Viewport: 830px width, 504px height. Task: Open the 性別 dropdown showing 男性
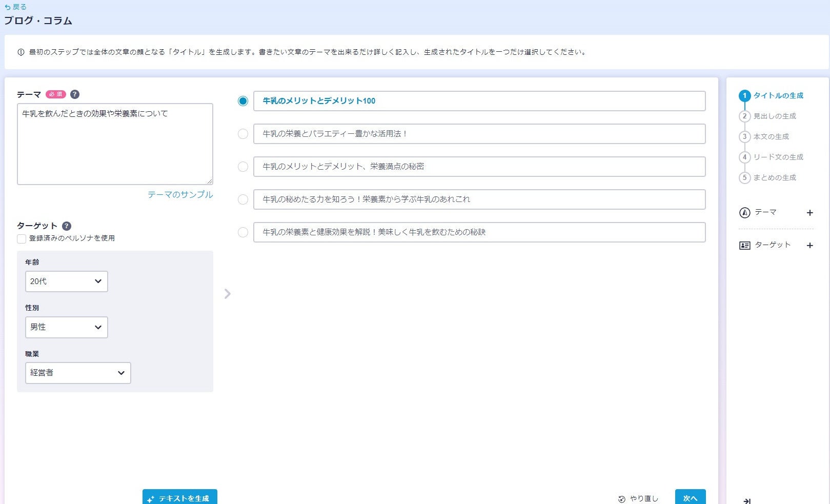[x=67, y=327]
